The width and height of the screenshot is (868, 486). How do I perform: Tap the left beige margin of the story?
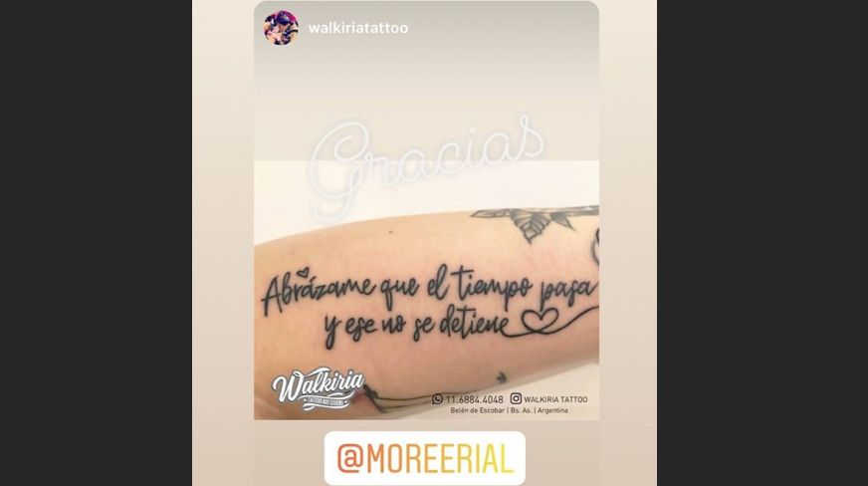pos(223,243)
